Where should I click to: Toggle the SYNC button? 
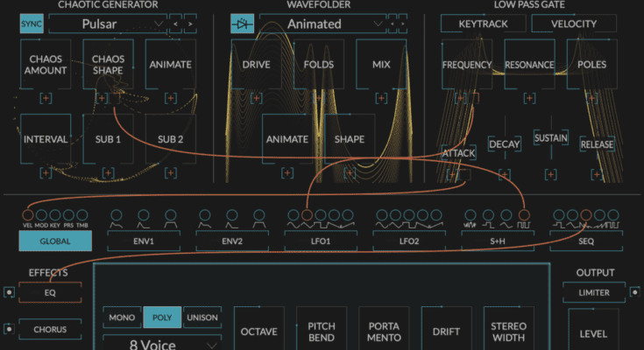pyautogui.click(x=31, y=24)
